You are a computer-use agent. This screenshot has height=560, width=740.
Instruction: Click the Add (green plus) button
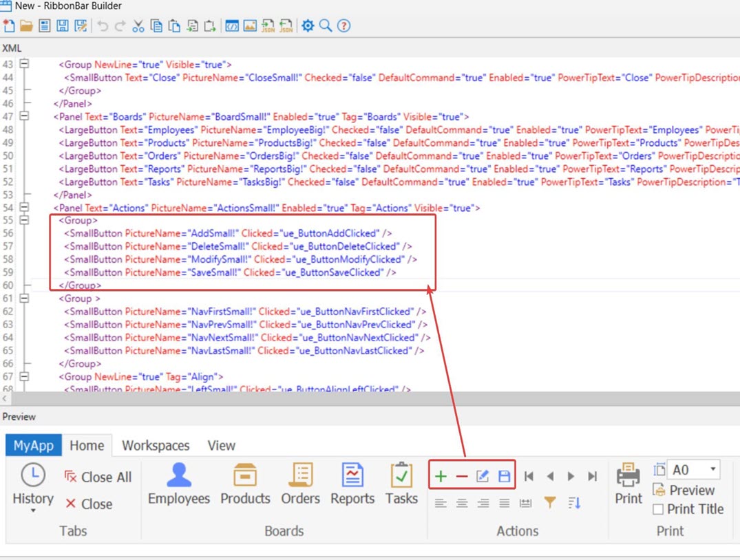(441, 476)
